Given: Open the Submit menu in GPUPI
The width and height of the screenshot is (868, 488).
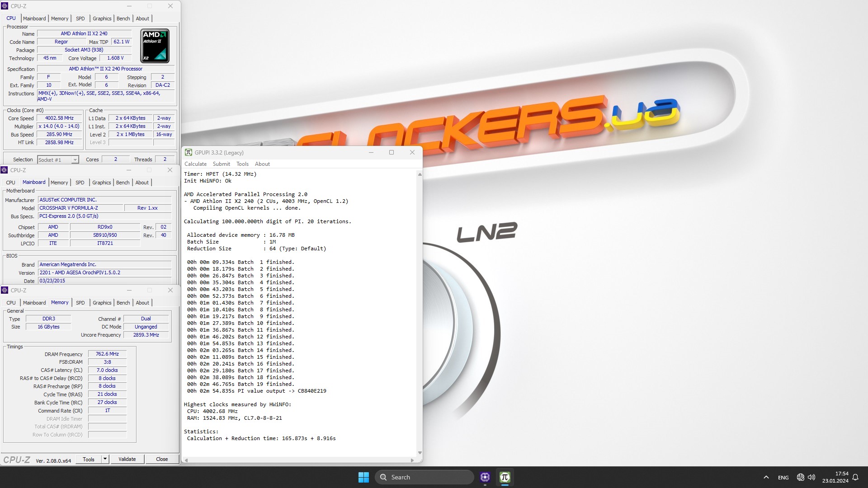Looking at the screenshot, I should [x=221, y=164].
